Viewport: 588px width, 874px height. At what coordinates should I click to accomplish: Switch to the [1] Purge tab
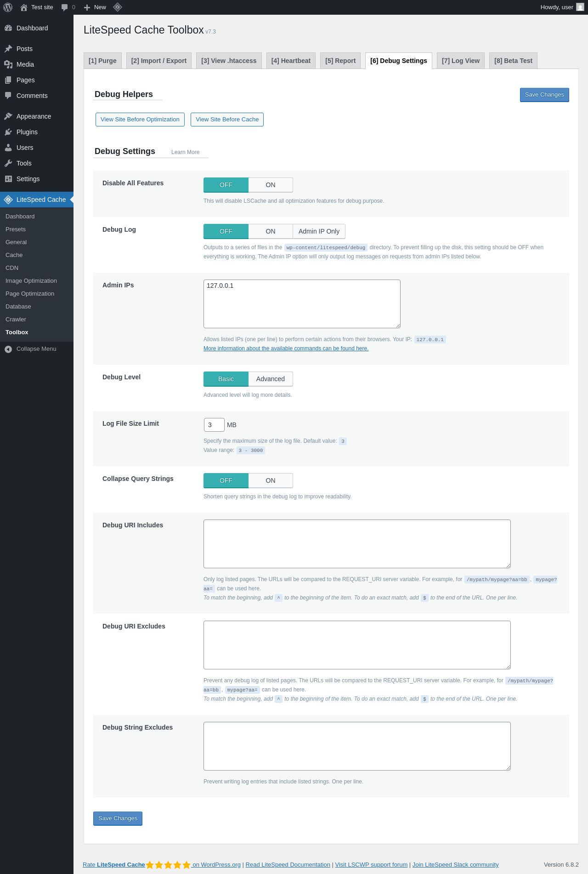[102, 61]
